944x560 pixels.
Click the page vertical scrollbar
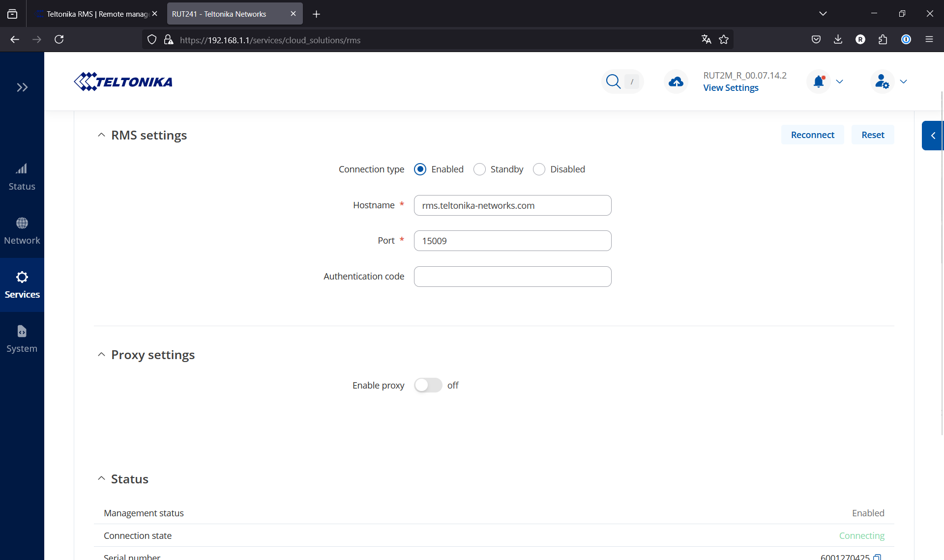pos(942,263)
